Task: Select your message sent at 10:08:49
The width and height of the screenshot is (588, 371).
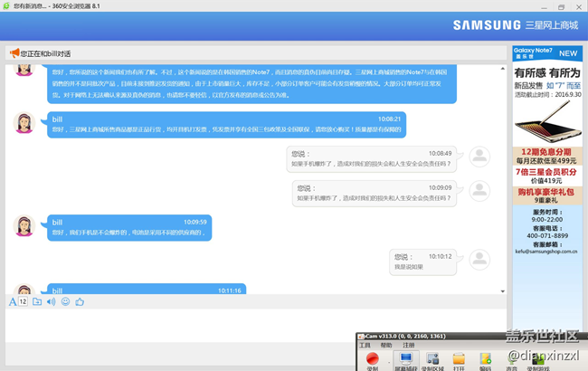Action: [x=371, y=159]
